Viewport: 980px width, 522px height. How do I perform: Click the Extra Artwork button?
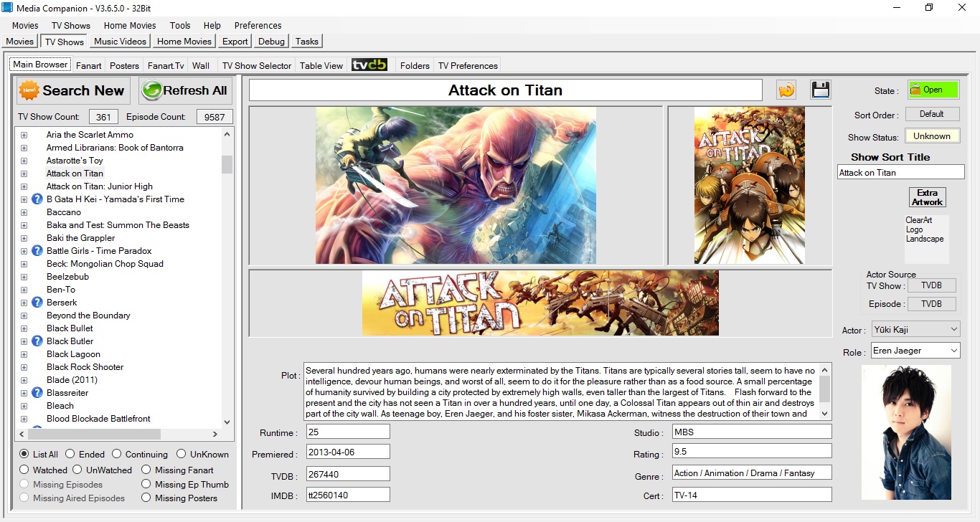(x=927, y=197)
